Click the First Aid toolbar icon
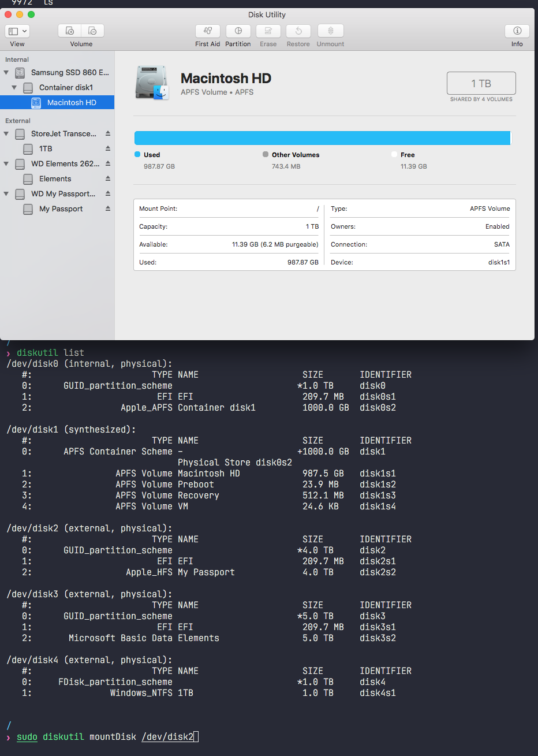This screenshot has width=538, height=756. (x=207, y=31)
